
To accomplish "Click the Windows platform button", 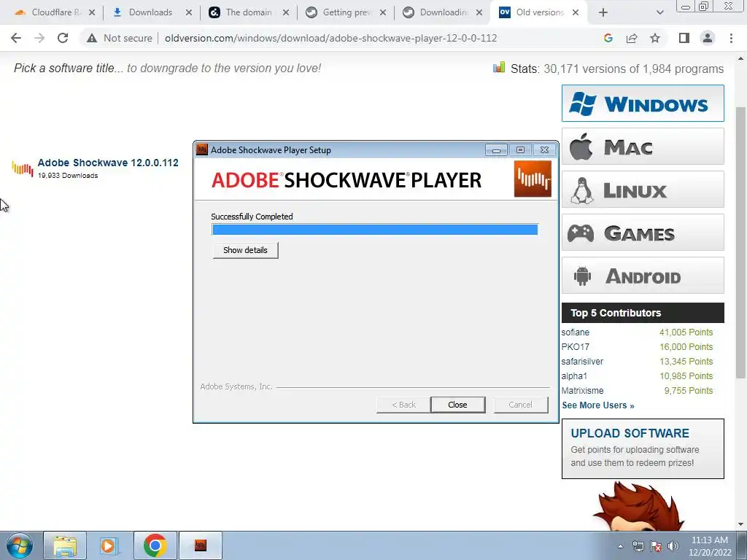I will click(x=643, y=104).
